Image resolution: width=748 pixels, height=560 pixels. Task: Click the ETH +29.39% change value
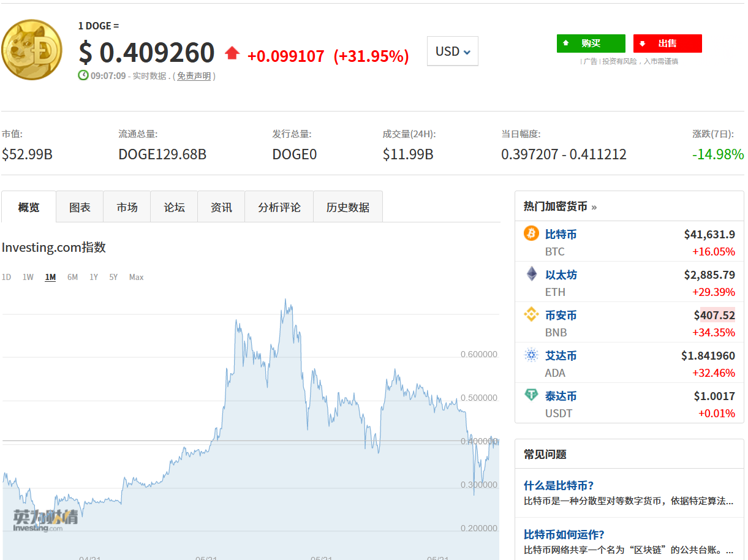pos(714,292)
